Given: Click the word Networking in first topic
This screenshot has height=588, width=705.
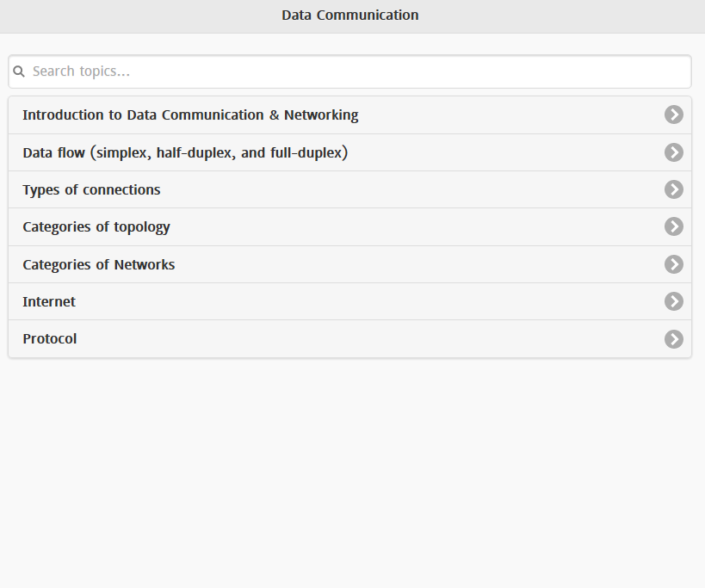Looking at the screenshot, I should 321,115.
